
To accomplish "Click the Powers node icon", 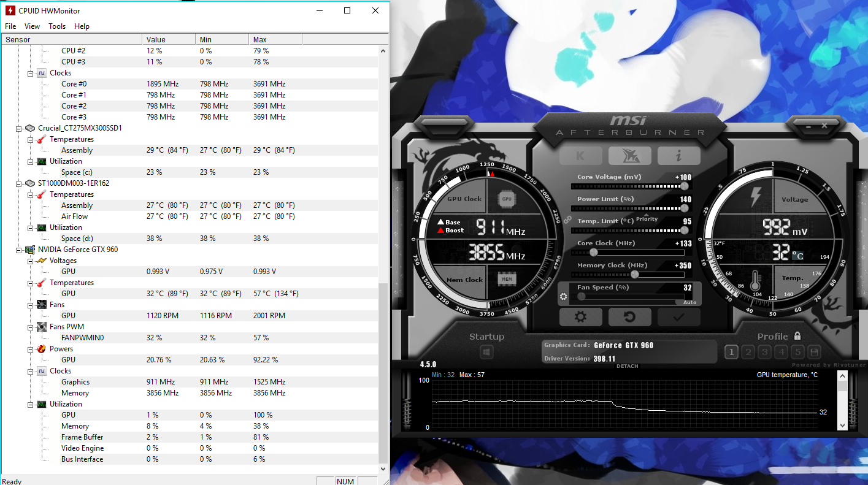I will 42,349.
